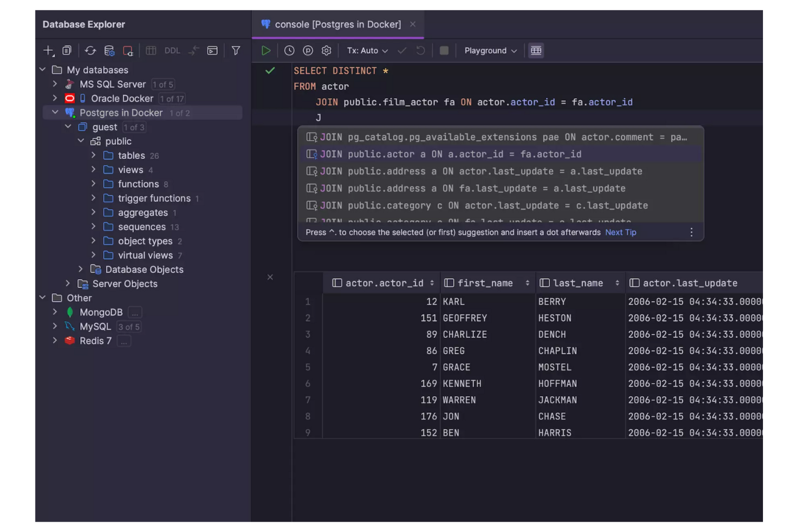Expand the functions folder
The height and width of the screenshot is (532, 798).
tap(93, 184)
